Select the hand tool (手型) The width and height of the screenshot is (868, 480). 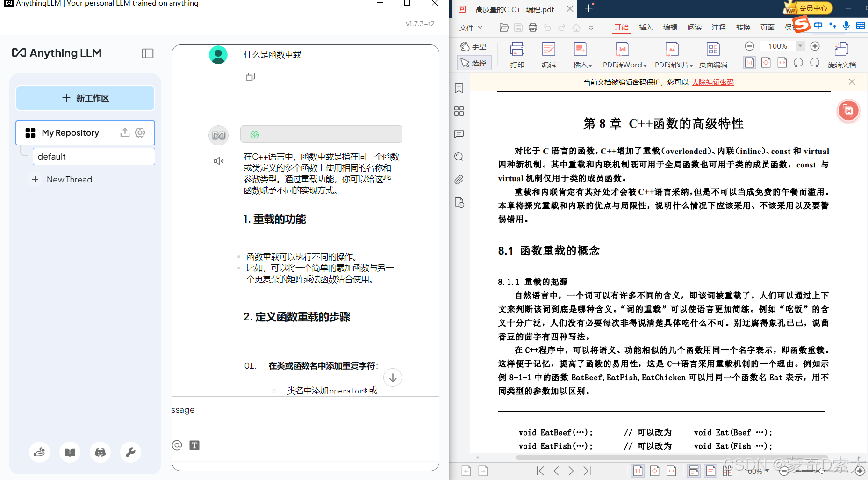click(473, 46)
